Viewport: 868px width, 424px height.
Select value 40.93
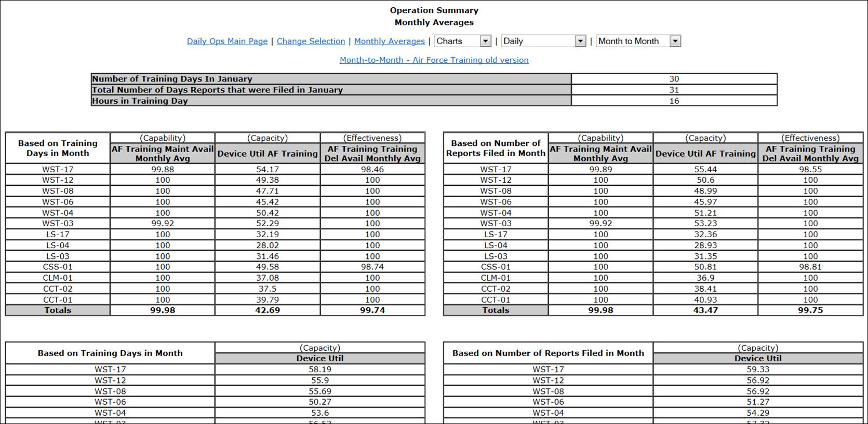705,299
